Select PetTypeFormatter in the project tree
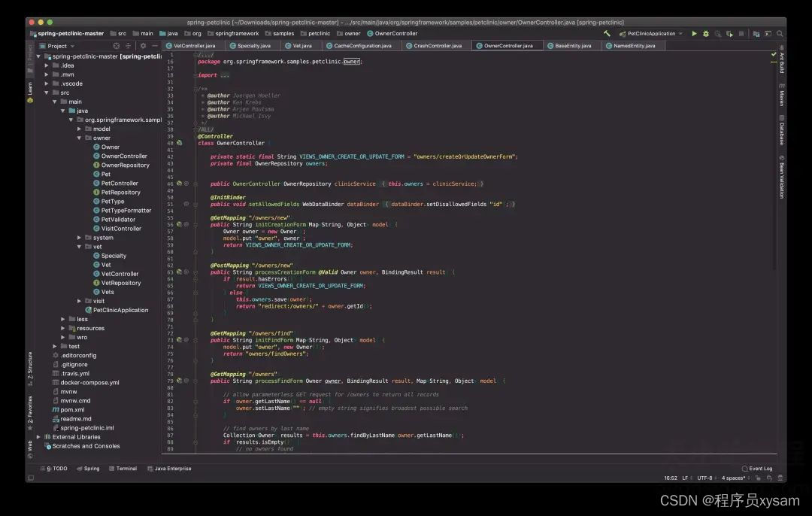This screenshot has width=812, height=516. [x=123, y=211]
